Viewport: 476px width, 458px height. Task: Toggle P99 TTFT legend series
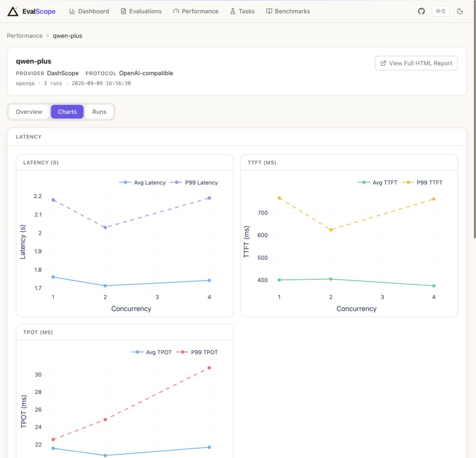(x=422, y=183)
